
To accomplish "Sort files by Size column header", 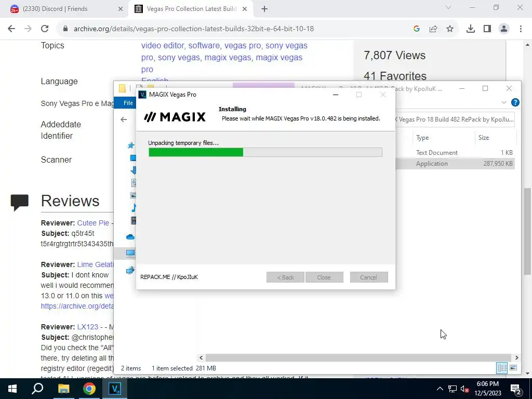I will (484, 137).
